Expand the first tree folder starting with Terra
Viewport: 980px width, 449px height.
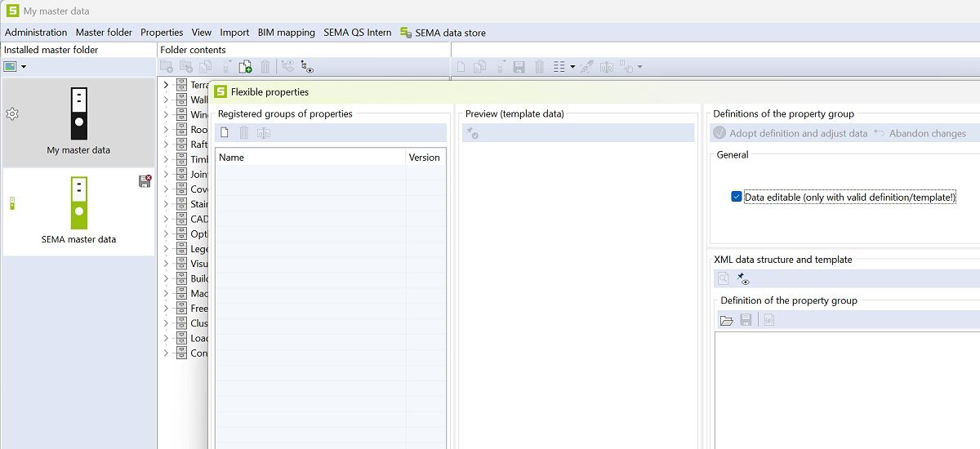pos(166,85)
